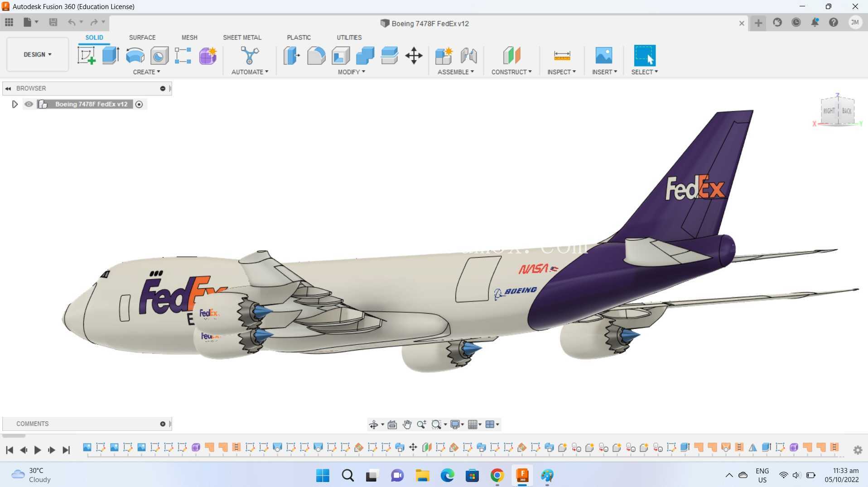Jump to timeline end
The image size is (868, 487).
[66, 450]
